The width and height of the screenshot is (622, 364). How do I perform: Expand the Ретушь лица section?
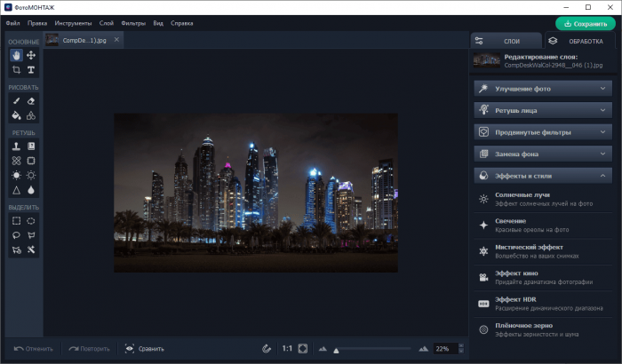(542, 110)
